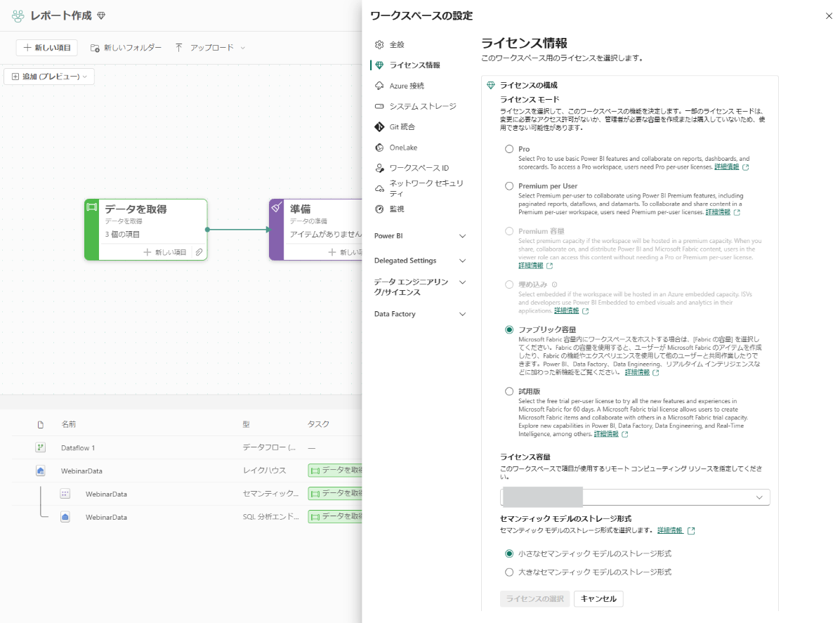Click the ライセンス情報 diamond icon
The width and height of the screenshot is (840, 623).
coord(379,65)
